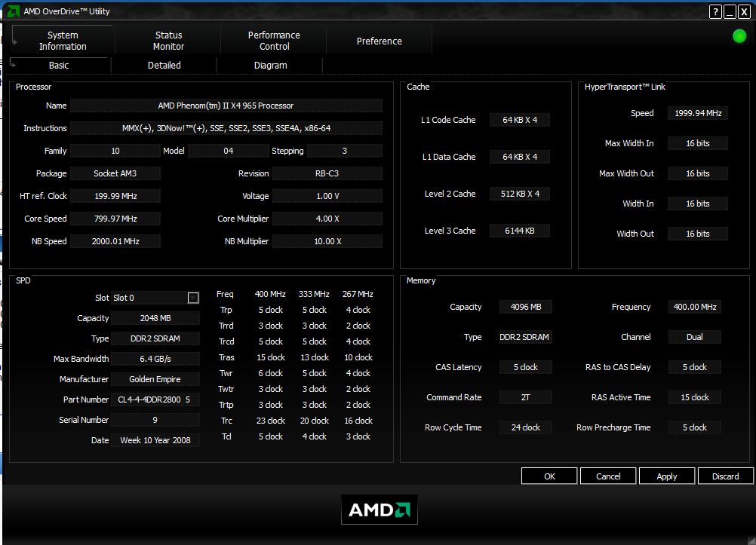
Task: Click the 6144 KB Level 3 Cache value
Action: pyautogui.click(x=520, y=231)
